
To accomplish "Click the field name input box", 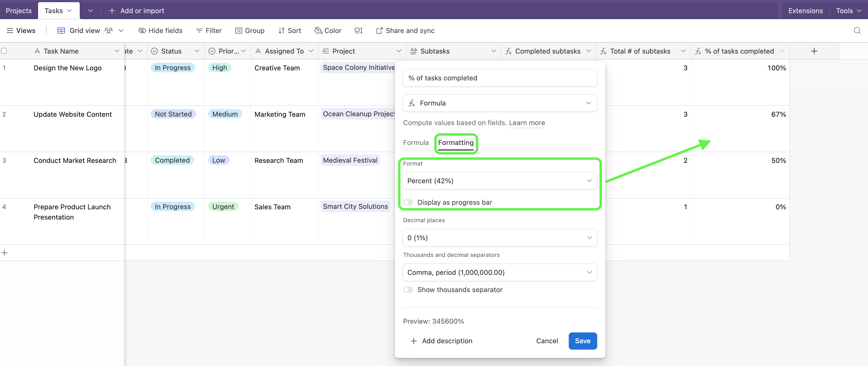I will pyautogui.click(x=500, y=78).
